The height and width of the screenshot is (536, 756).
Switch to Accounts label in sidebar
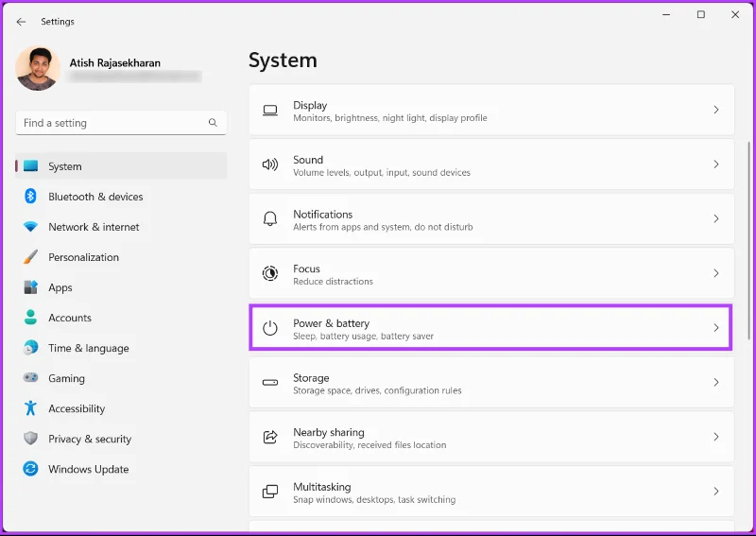tap(70, 318)
